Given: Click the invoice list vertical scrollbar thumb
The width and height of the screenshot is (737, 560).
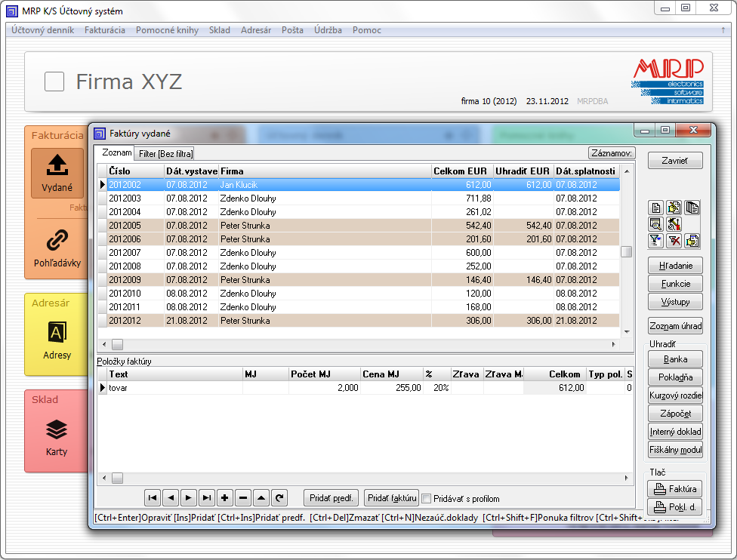Looking at the screenshot, I should click(x=626, y=252).
